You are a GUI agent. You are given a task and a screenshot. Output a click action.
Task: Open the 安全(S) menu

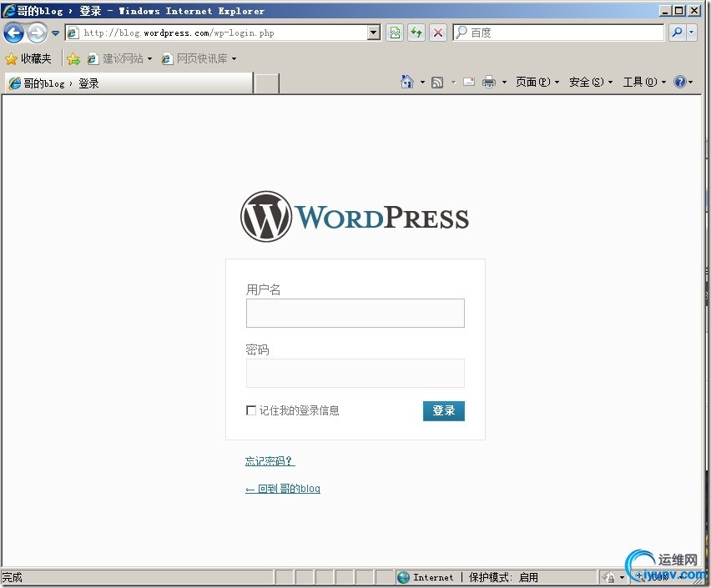[x=591, y=82]
